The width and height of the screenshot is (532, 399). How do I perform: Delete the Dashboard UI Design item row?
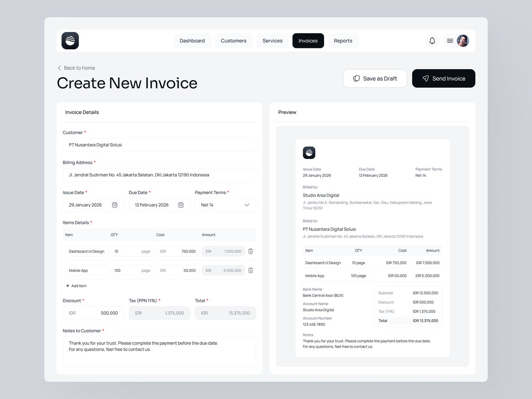pyautogui.click(x=250, y=251)
